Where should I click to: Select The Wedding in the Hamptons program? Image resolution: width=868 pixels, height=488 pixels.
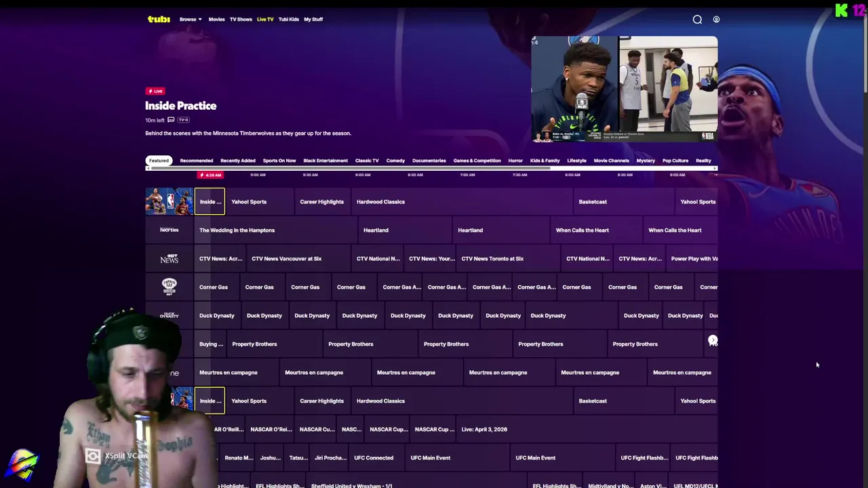[275, 230]
